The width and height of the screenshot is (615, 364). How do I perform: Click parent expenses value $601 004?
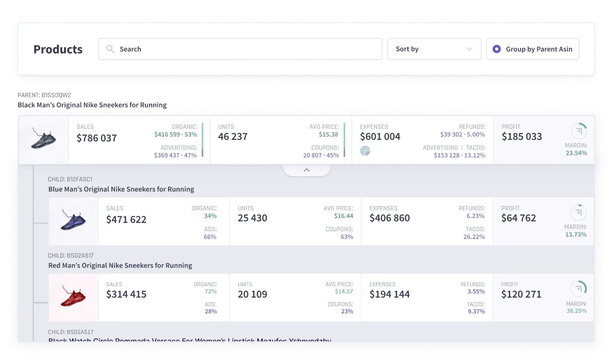coord(380,137)
